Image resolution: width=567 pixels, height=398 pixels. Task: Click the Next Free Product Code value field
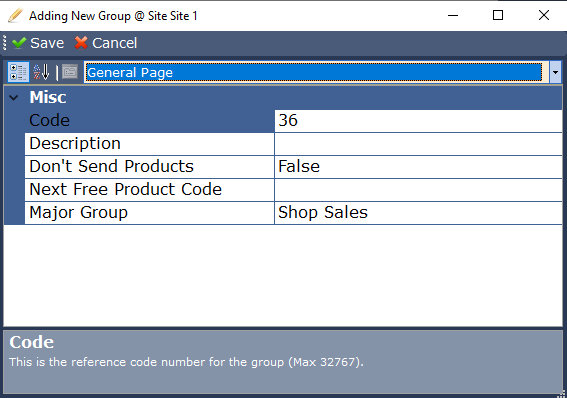418,190
